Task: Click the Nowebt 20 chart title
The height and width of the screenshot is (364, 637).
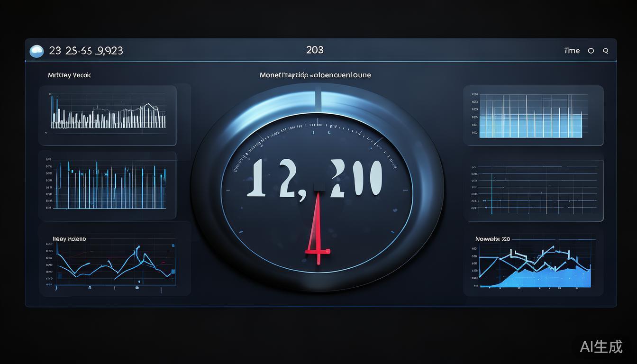Action: (492, 239)
